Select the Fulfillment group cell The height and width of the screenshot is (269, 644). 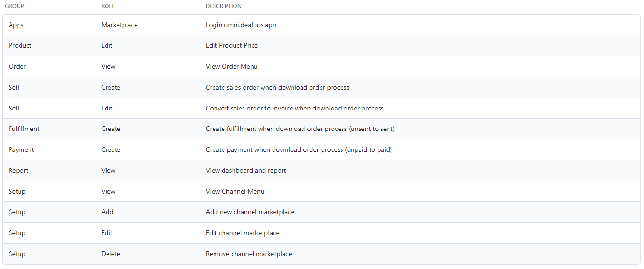coord(24,129)
